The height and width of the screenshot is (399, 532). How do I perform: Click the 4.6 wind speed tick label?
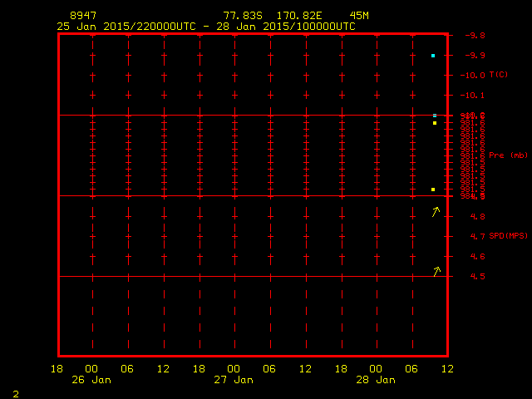tap(478, 257)
